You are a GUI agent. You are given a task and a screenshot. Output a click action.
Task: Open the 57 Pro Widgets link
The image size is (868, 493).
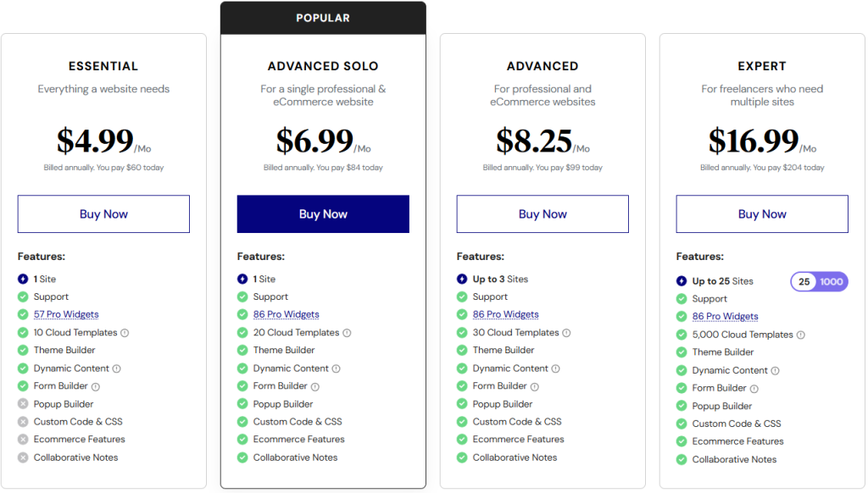point(66,314)
